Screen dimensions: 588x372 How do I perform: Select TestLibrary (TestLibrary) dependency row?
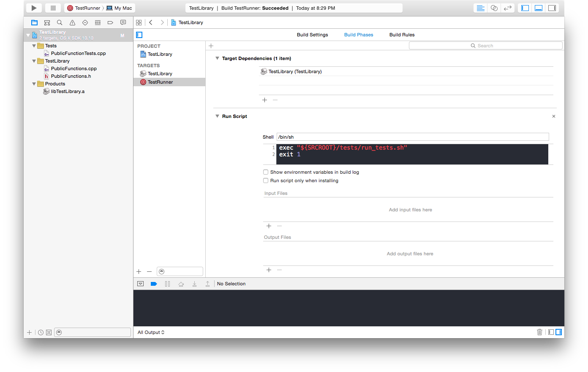coord(406,71)
